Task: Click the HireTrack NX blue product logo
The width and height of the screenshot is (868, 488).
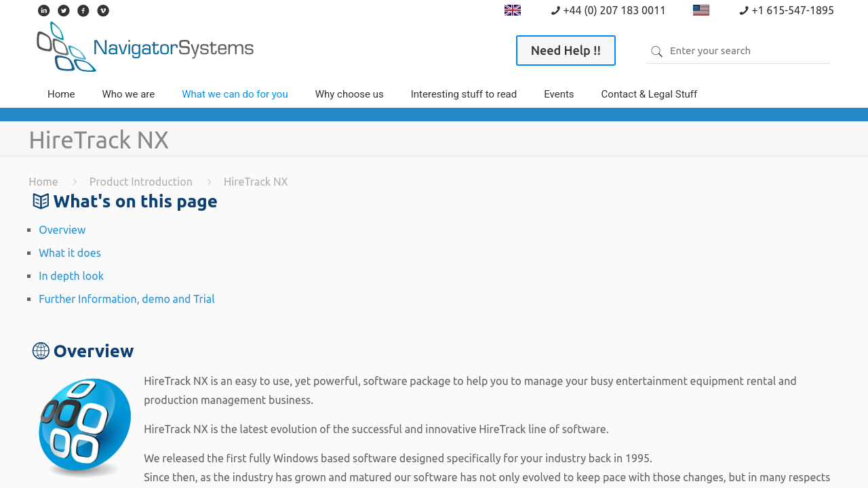Action: 85,427
